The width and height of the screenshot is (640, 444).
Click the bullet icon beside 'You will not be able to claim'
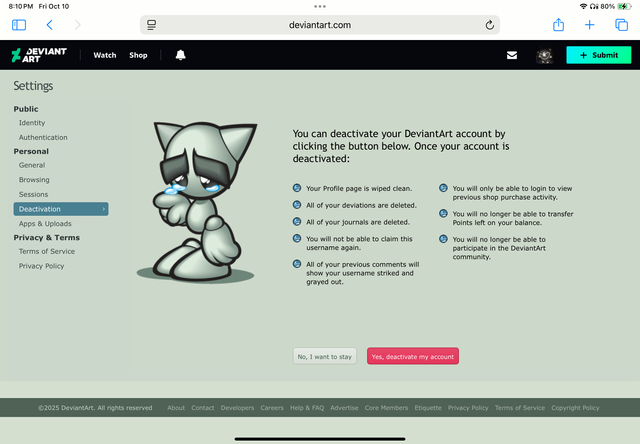(297, 238)
